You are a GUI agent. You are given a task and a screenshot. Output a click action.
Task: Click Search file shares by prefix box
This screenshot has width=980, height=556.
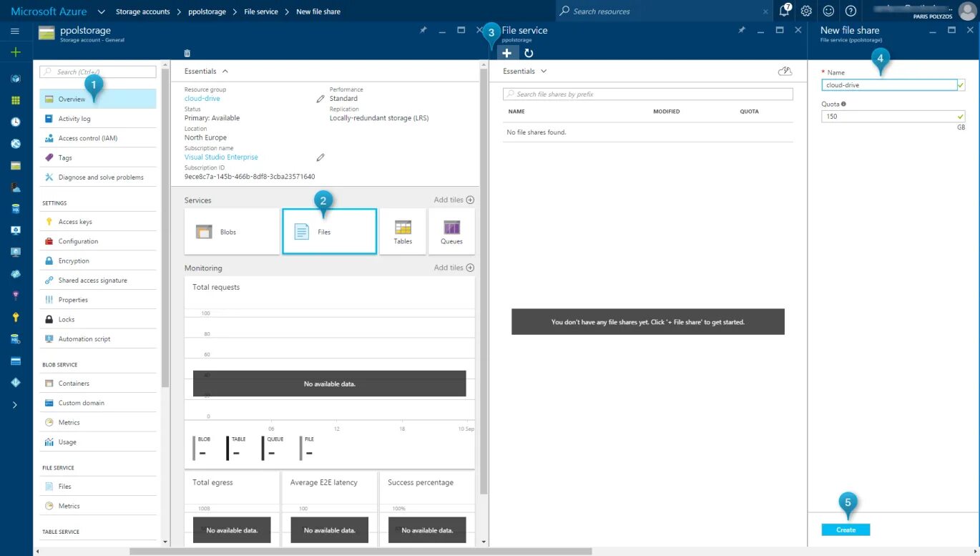point(648,94)
